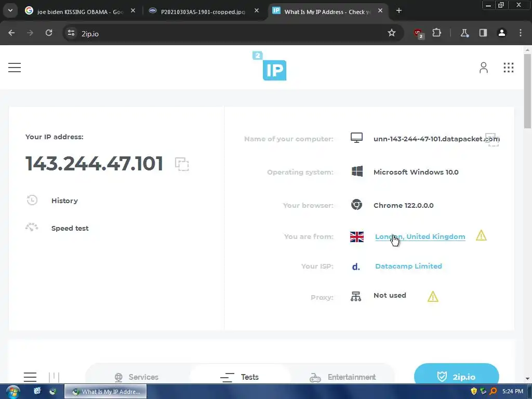Image resolution: width=532 pixels, height=399 pixels.
Task: View site information icon in address bar
Action: coord(71,33)
